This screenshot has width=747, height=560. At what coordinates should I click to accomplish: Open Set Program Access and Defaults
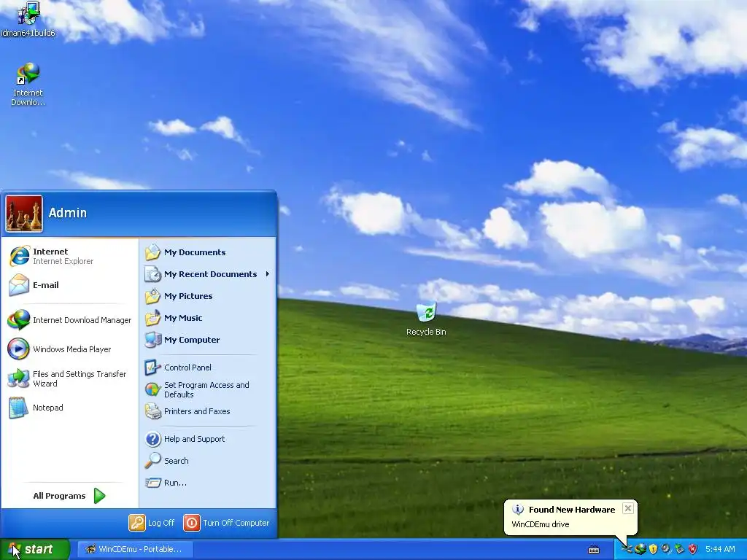207,389
